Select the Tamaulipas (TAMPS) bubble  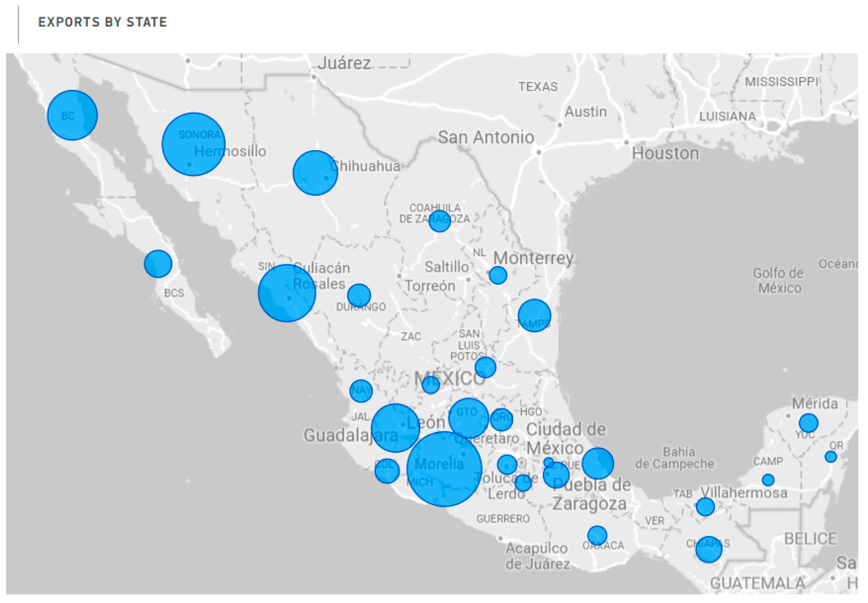534,315
